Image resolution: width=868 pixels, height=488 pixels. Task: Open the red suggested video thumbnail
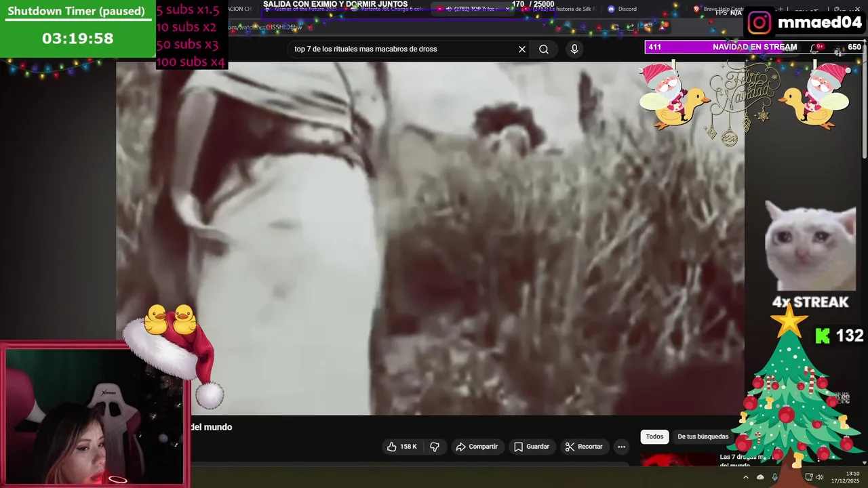(677, 460)
